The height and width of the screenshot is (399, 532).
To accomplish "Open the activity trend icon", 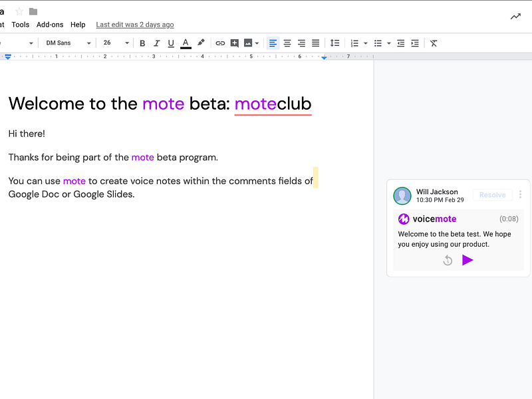I will tap(515, 16).
